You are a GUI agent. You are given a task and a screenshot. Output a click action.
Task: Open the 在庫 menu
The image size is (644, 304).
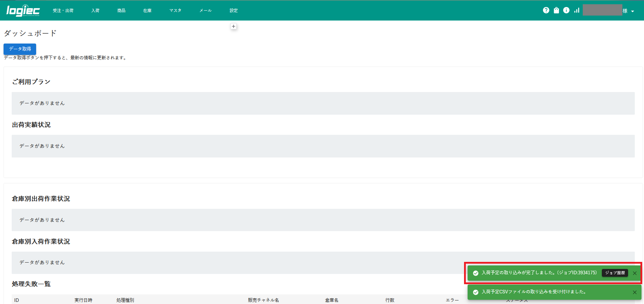pyautogui.click(x=147, y=11)
